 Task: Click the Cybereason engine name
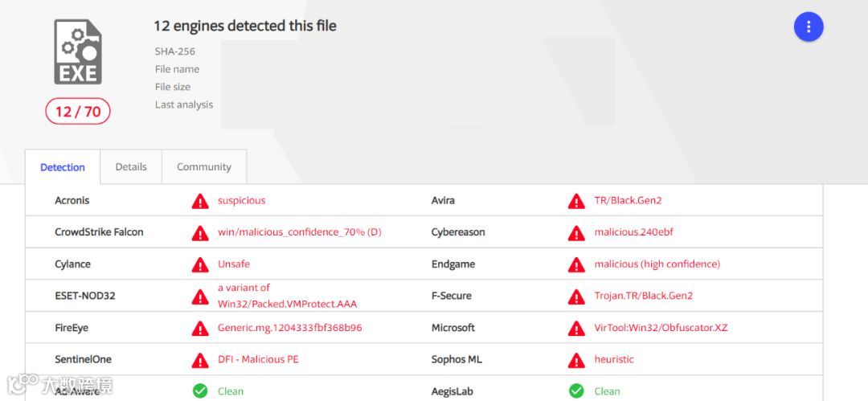tap(458, 232)
